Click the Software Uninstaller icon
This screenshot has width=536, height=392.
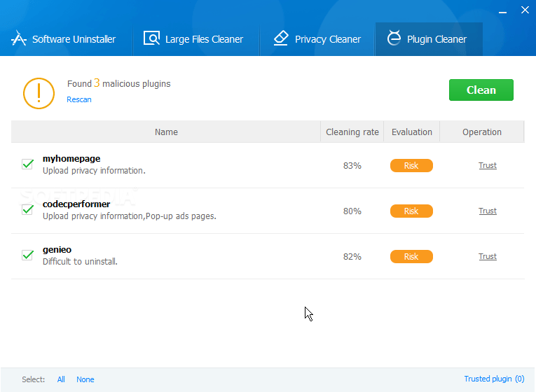[x=19, y=38]
